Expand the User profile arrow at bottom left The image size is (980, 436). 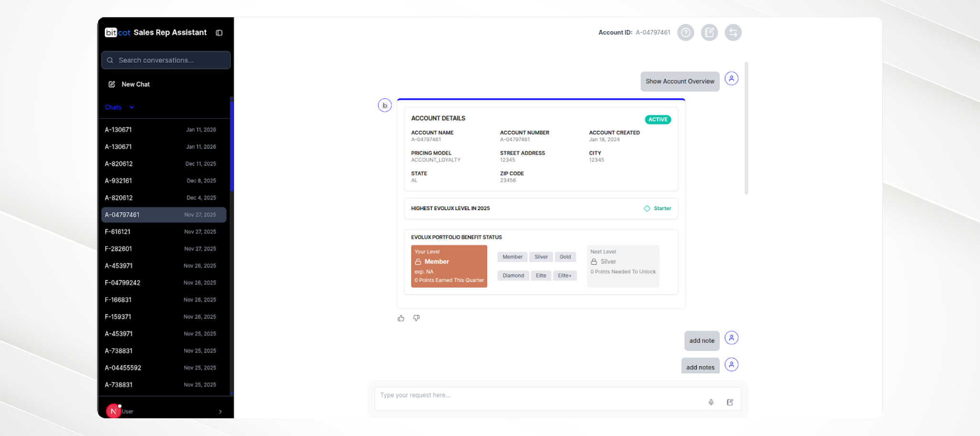pyautogui.click(x=220, y=411)
